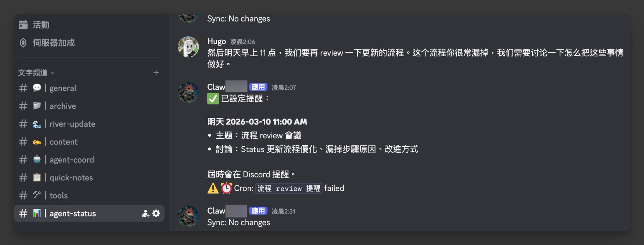Click Claw's avatar on the 2:31 message
The height and width of the screenshot is (245, 644).
click(188, 216)
